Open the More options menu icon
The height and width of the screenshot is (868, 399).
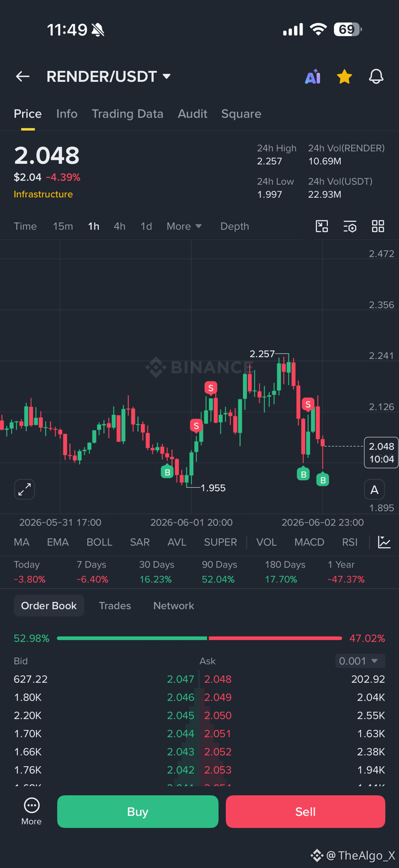click(x=31, y=812)
